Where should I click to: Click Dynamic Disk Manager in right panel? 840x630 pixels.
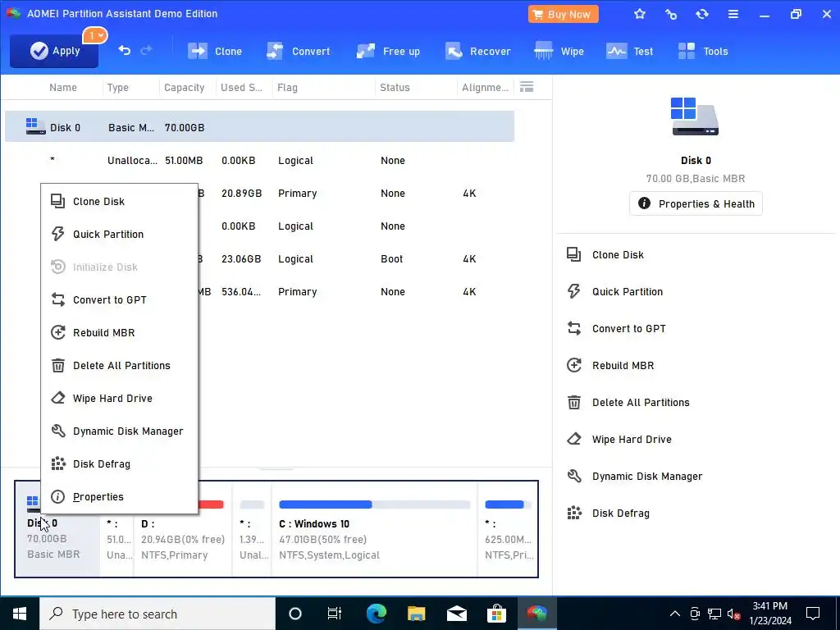coord(634,477)
